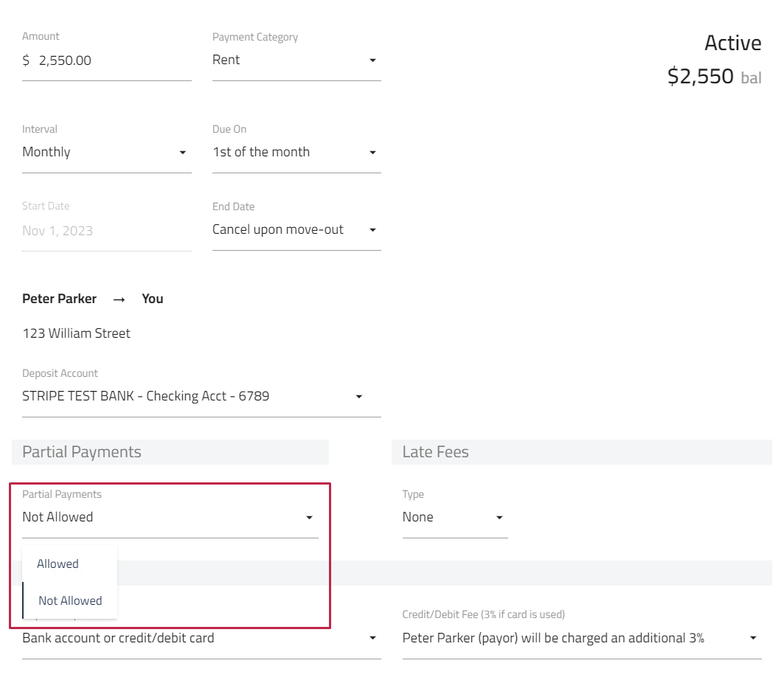Click the caret on Payment Category field
The height and width of the screenshot is (680, 784).
coord(373,60)
